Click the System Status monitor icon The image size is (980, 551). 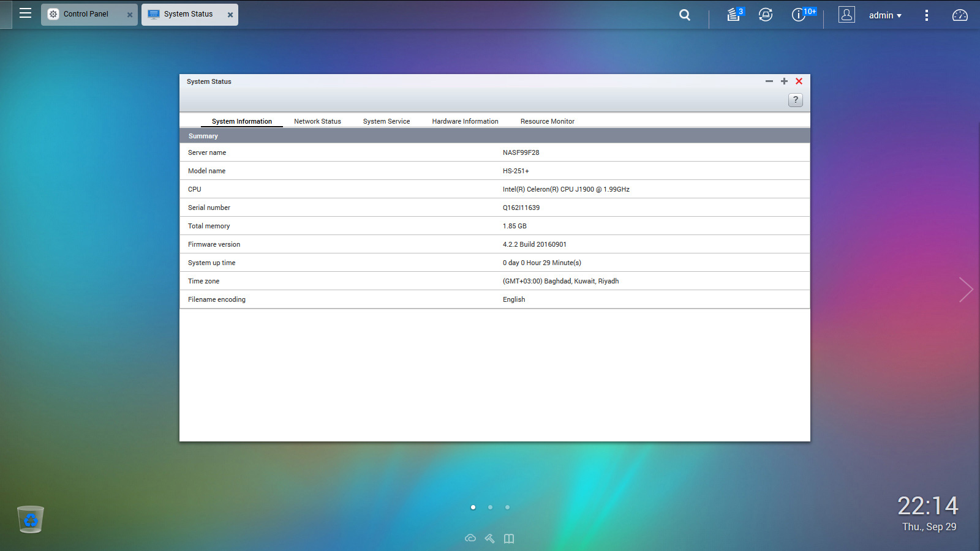(x=154, y=14)
